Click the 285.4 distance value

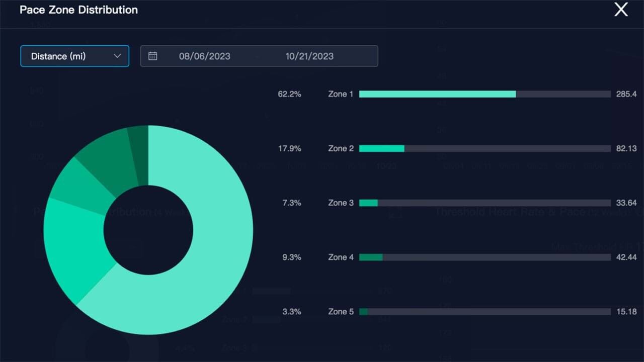626,94
